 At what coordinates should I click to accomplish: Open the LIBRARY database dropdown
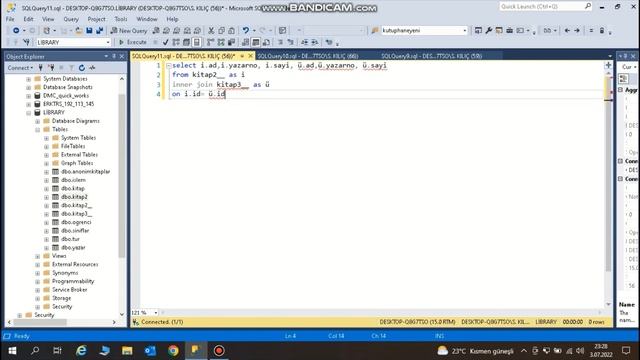(x=108, y=42)
